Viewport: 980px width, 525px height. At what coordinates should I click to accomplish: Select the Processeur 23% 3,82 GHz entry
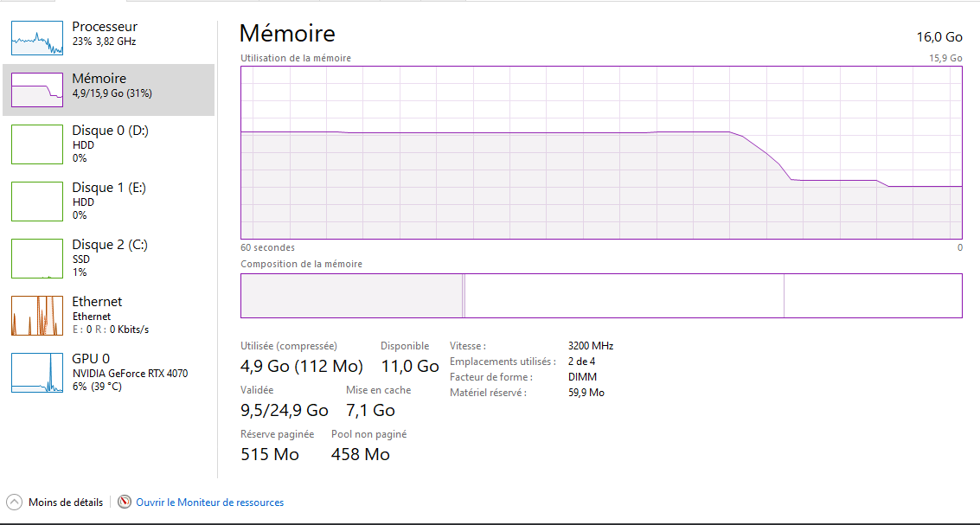109,35
